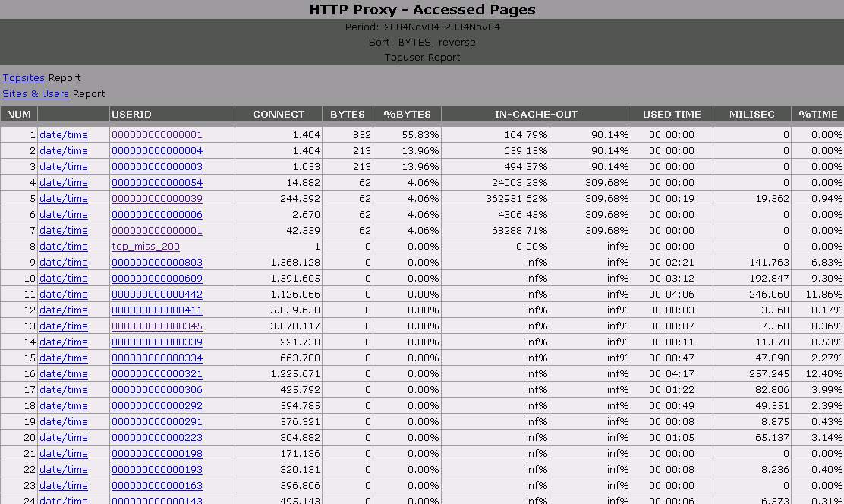Open user 000000000000006 link
The width and height of the screenshot is (844, 504).
[x=157, y=214]
